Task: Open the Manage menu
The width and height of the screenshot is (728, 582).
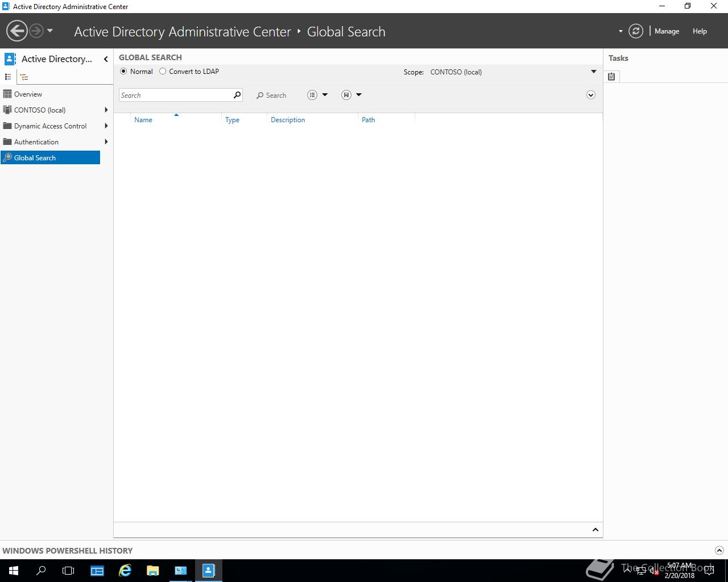Action: point(667,31)
